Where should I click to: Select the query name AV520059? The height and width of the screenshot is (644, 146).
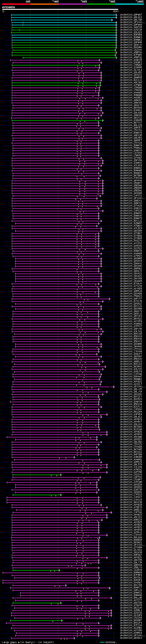point(8,8)
